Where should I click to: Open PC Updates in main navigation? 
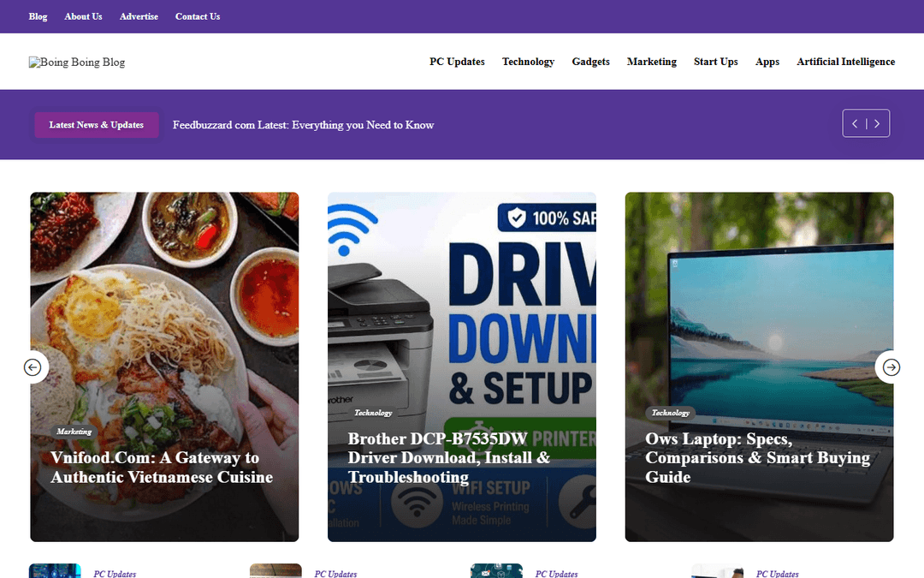pyautogui.click(x=457, y=62)
